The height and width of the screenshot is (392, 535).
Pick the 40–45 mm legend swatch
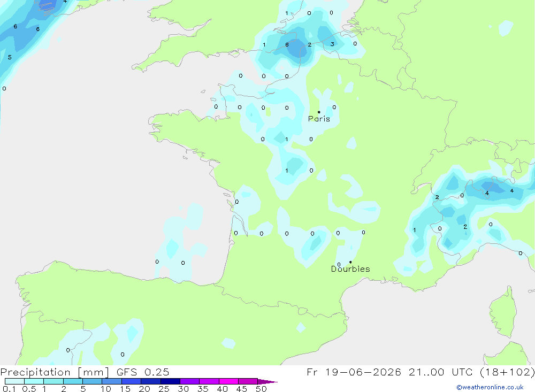(228, 381)
